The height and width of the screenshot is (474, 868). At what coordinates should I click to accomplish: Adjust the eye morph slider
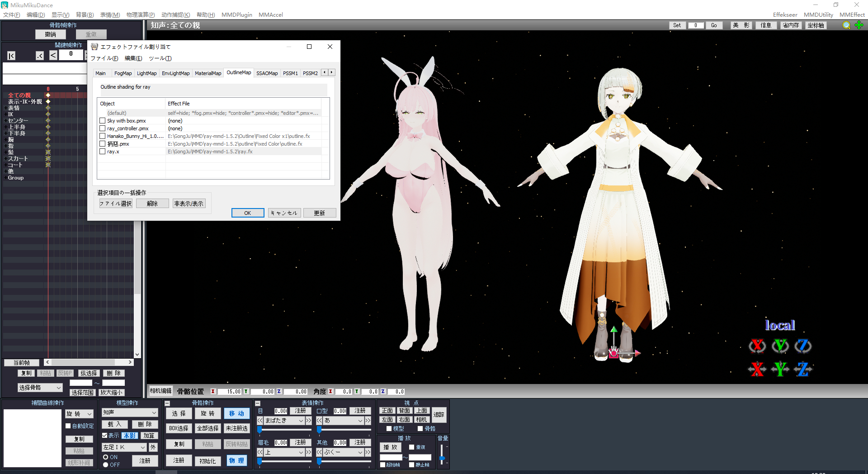(x=285, y=429)
